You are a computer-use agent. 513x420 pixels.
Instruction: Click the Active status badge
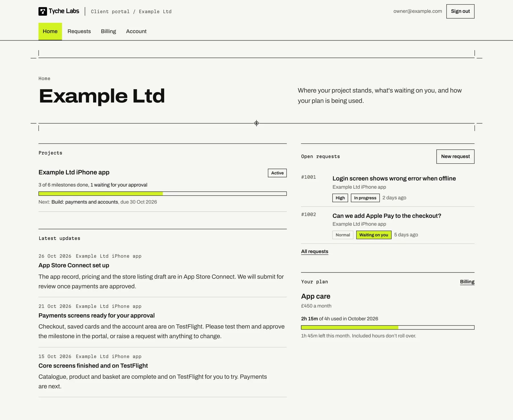tap(277, 173)
